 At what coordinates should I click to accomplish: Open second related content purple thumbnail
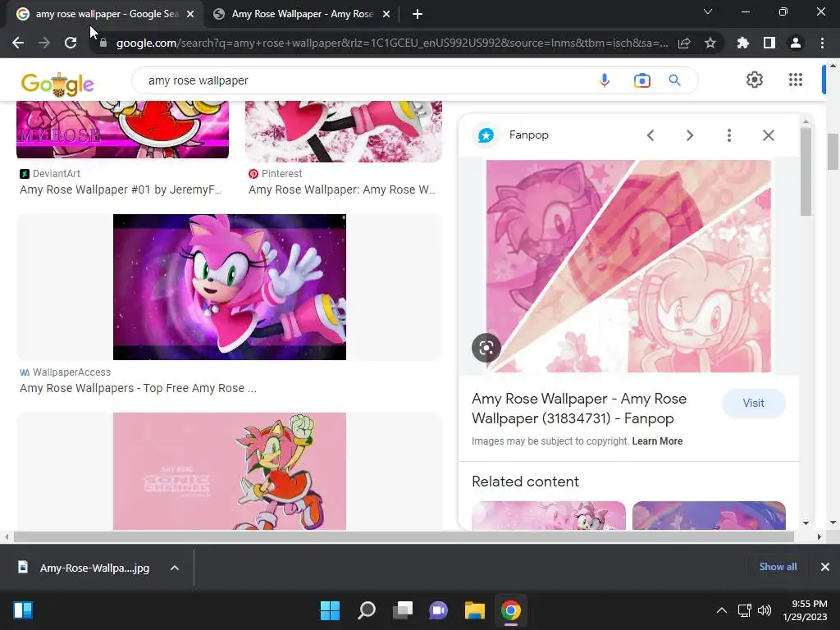[x=709, y=515]
